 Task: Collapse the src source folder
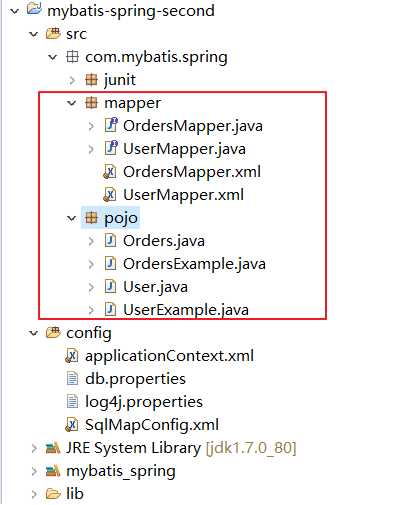[x=34, y=34]
